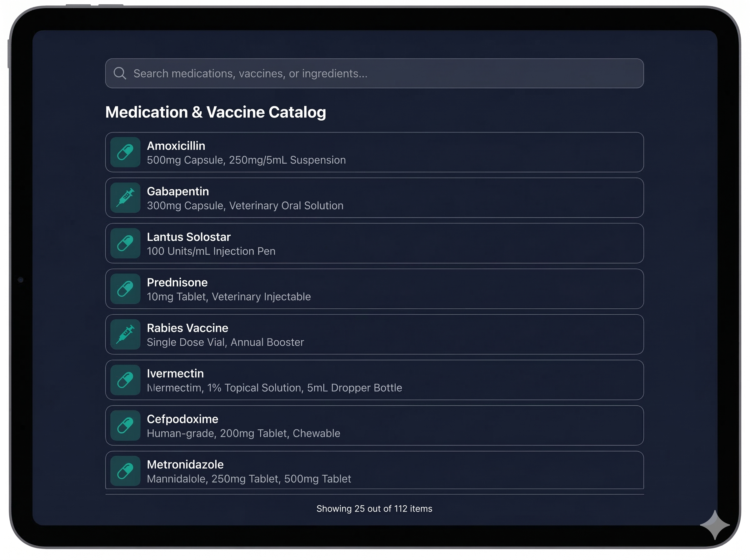Click the pill icon next to Amoxicillin
This screenshot has width=750, height=560.
point(125,152)
